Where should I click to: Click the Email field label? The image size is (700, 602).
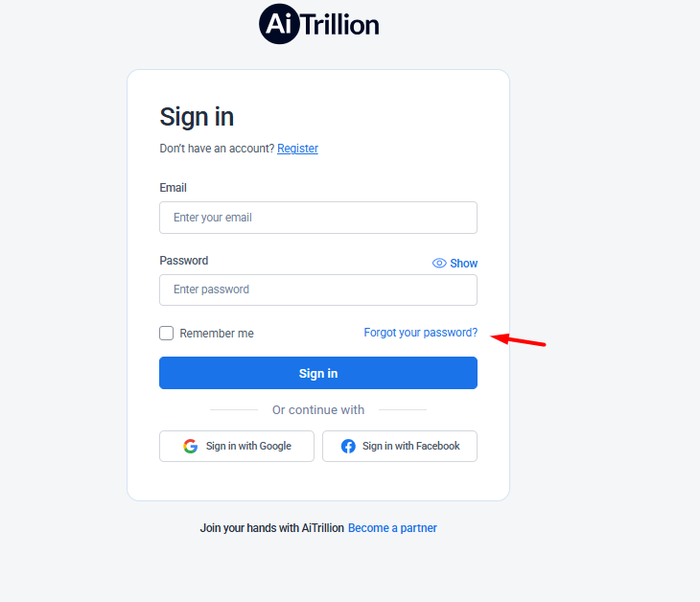tap(174, 188)
